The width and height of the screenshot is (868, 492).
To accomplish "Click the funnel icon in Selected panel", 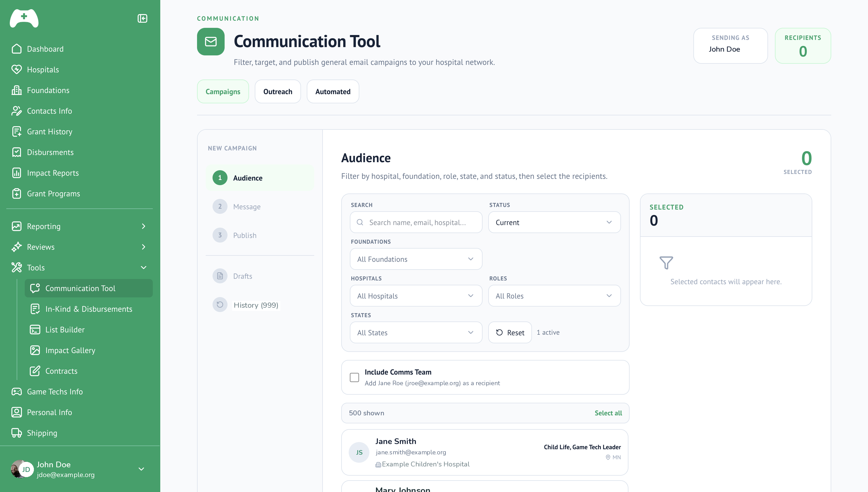I will point(666,263).
